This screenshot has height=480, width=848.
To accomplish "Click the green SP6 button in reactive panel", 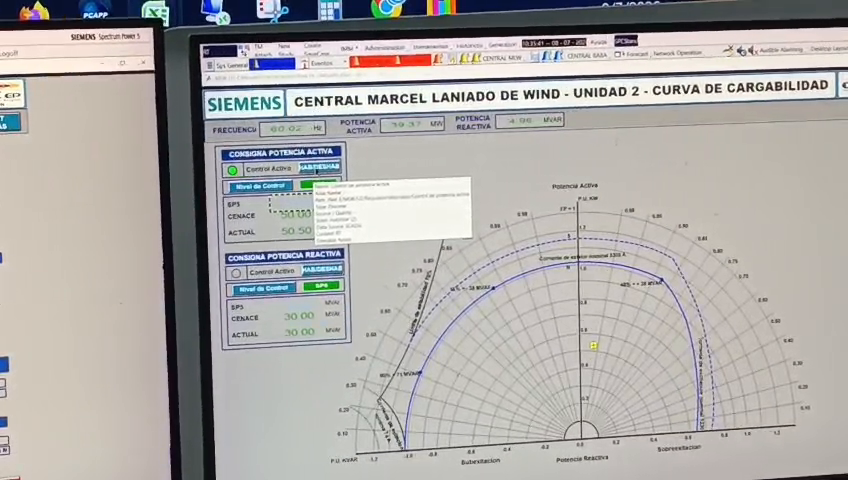I will pos(321,286).
